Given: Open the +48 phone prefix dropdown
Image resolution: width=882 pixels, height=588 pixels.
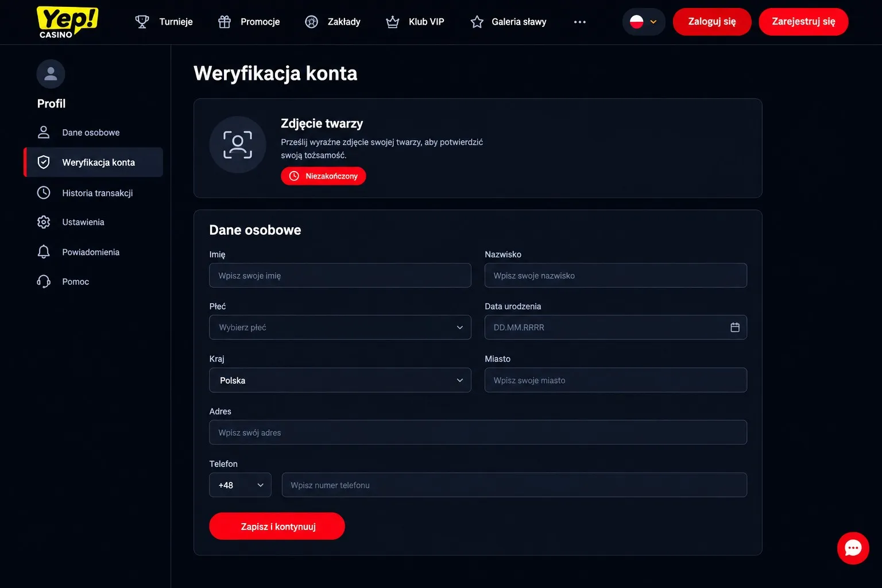Looking at the screenshot, I should 241,485.
